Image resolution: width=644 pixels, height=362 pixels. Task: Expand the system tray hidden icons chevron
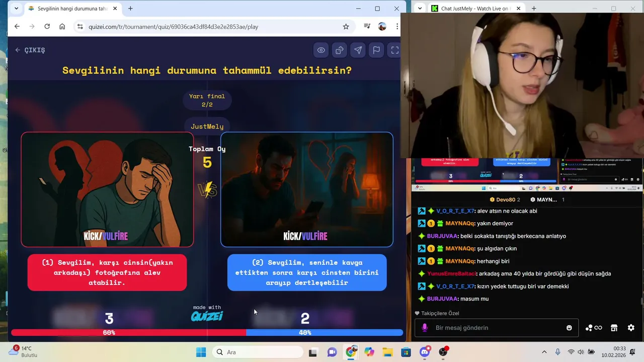point(544,352)
